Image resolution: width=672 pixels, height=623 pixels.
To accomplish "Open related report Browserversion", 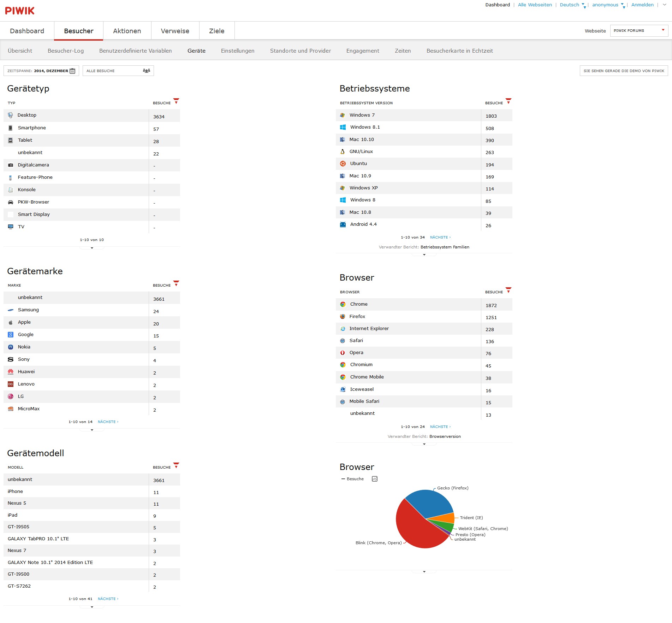I will click(x=445, y=437).
